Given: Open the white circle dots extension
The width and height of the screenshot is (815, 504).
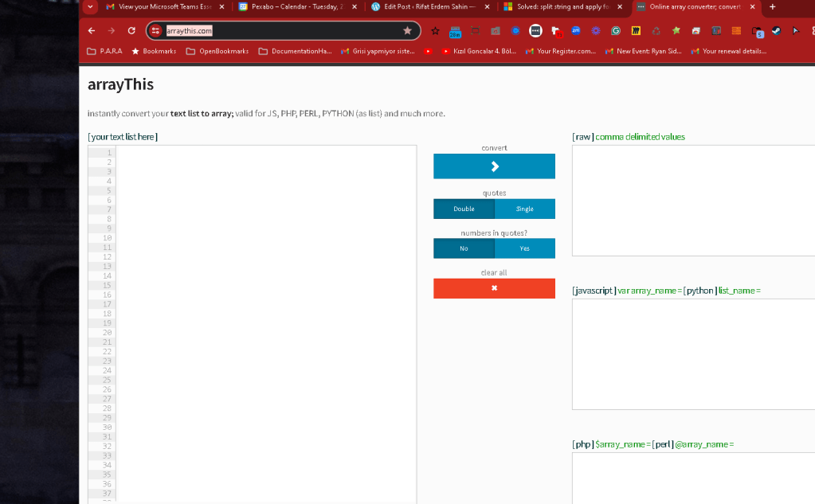Looking at the screenshot, I should tap(535, 31).
